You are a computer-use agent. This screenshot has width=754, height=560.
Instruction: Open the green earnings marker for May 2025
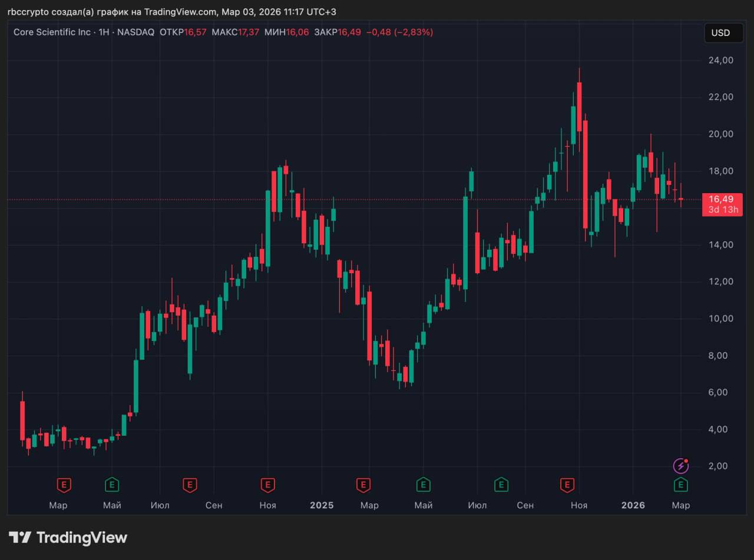pyautogui.click(x=423, y=485)
